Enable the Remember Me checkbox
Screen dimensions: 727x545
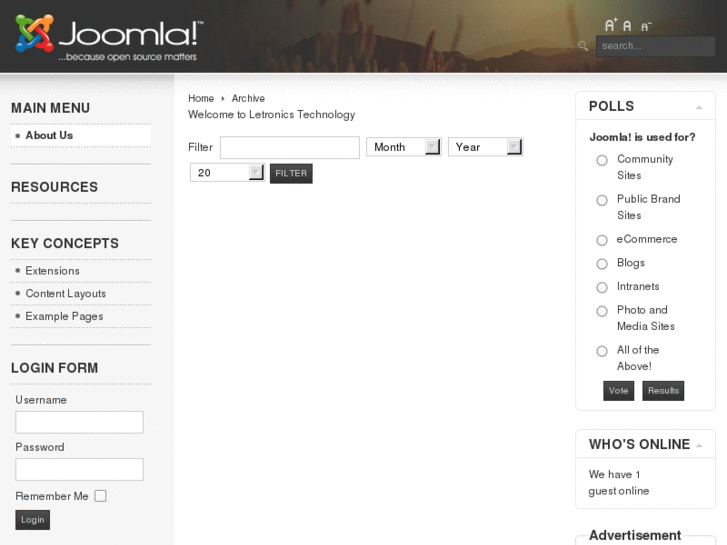pos(100,496)
